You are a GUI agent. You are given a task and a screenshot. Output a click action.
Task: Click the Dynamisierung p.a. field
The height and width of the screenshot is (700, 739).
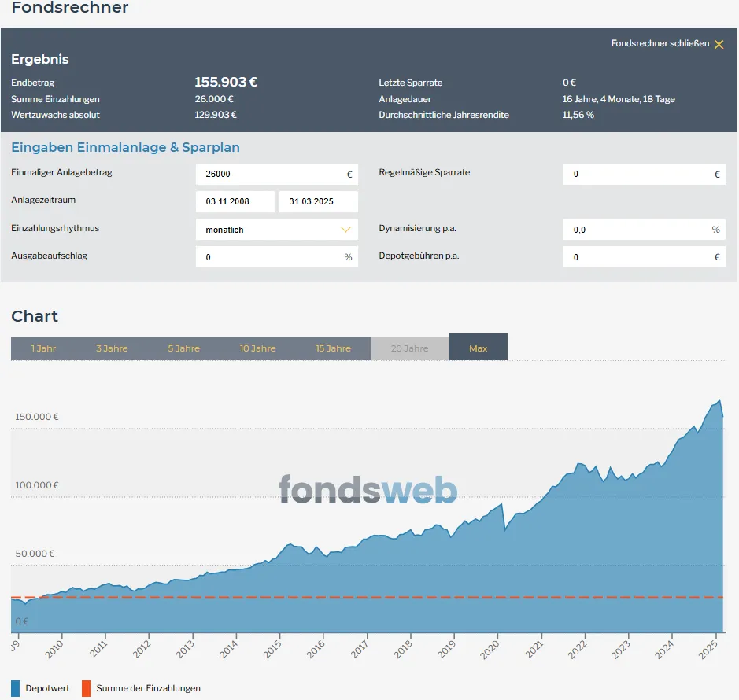point(636,230)
